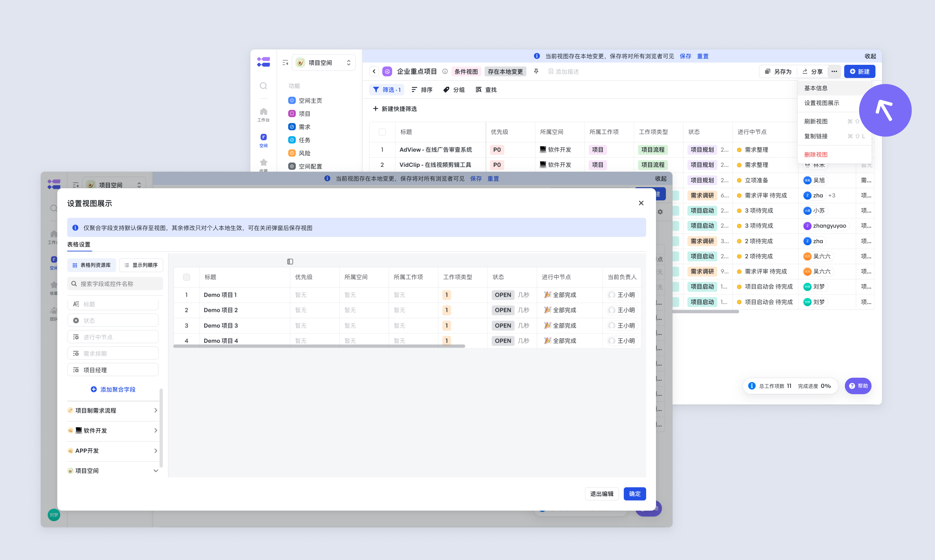This screenshot has height=560, width=935.
Task: Open the 工作台 workbench icon in the back window
Action: [x=263, y=115]
